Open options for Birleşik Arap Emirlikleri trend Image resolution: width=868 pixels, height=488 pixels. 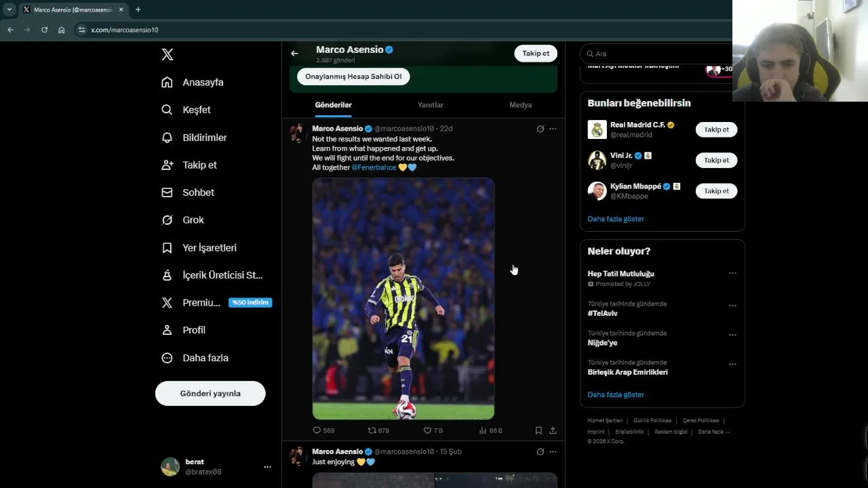tap(732, 364)
